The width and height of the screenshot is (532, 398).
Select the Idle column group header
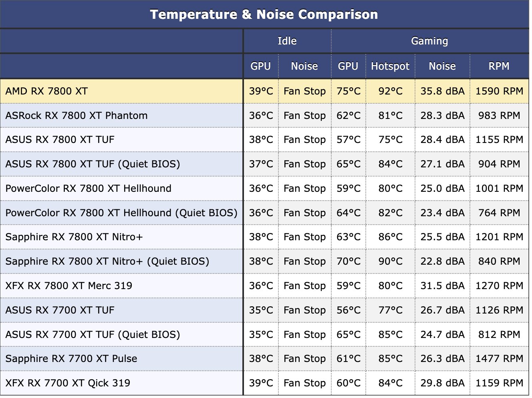(x=287, y=41)
